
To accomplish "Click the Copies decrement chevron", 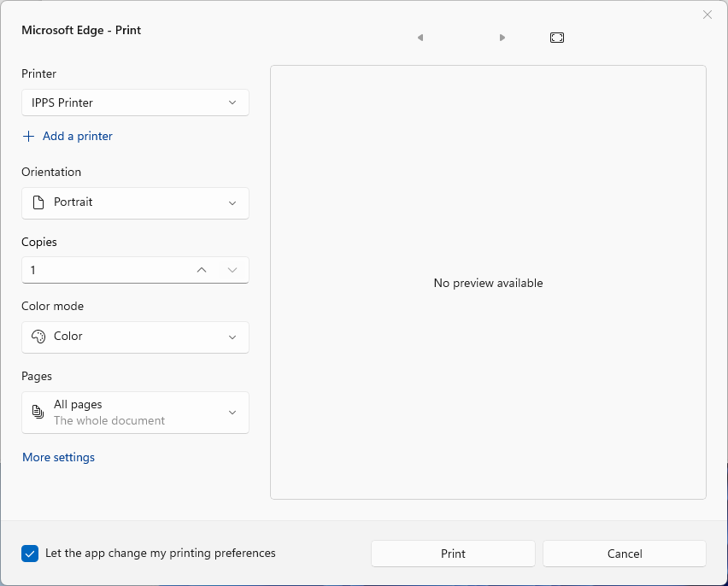I will tap(232, 269).
